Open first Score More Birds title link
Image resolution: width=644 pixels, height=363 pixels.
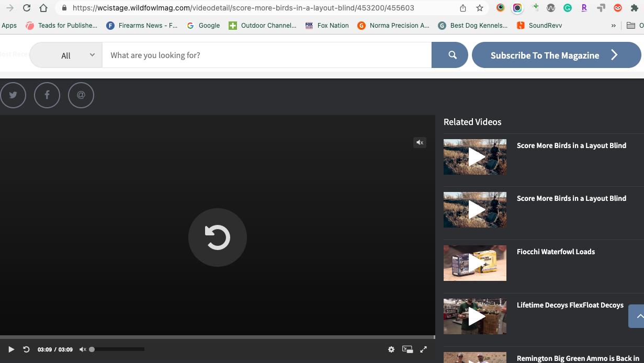pos(571,145)
